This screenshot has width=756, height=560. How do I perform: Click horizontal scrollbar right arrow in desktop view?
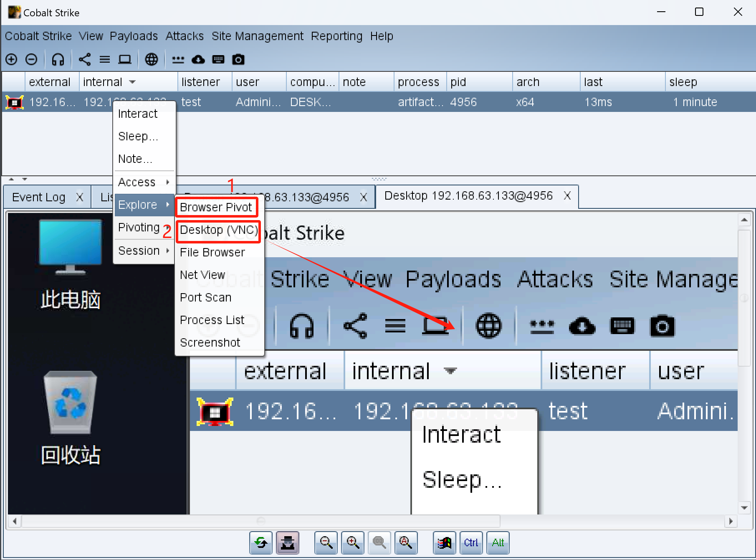point(731,521)
